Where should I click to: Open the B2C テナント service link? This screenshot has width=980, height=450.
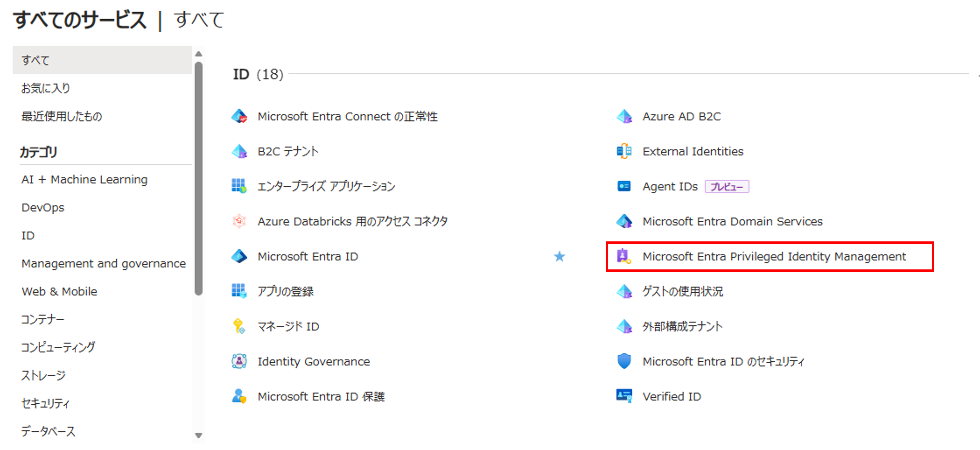(288, 151)
